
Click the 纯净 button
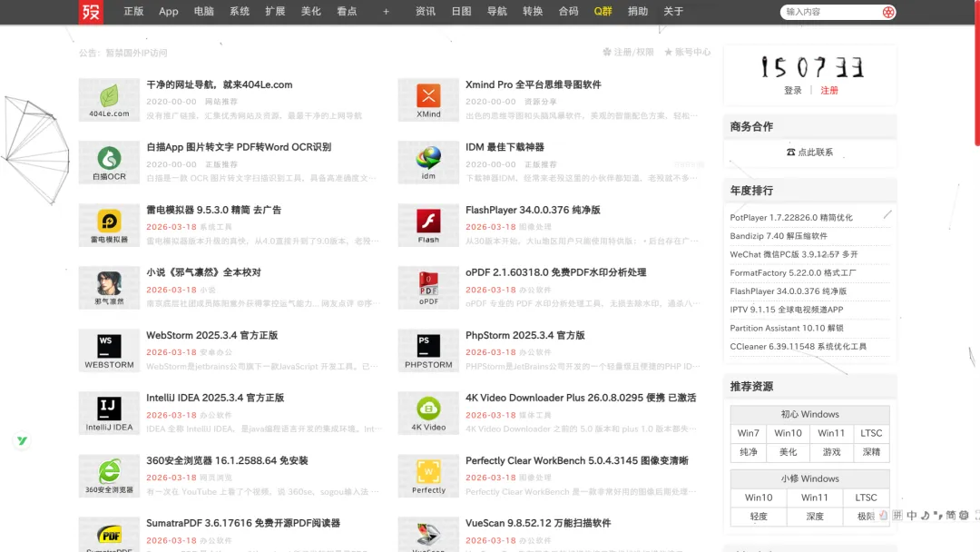click(748, 452)
